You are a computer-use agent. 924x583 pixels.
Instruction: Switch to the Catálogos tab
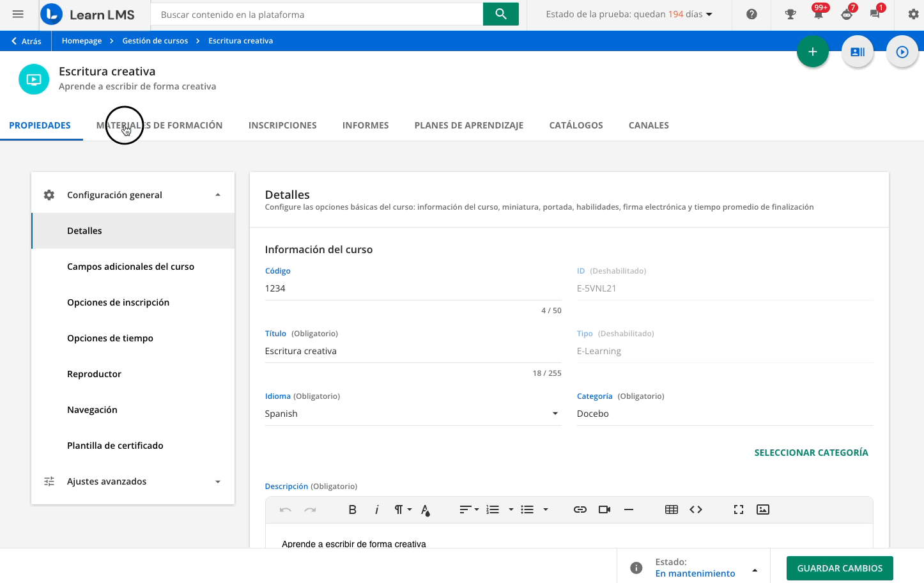point(576,125)
